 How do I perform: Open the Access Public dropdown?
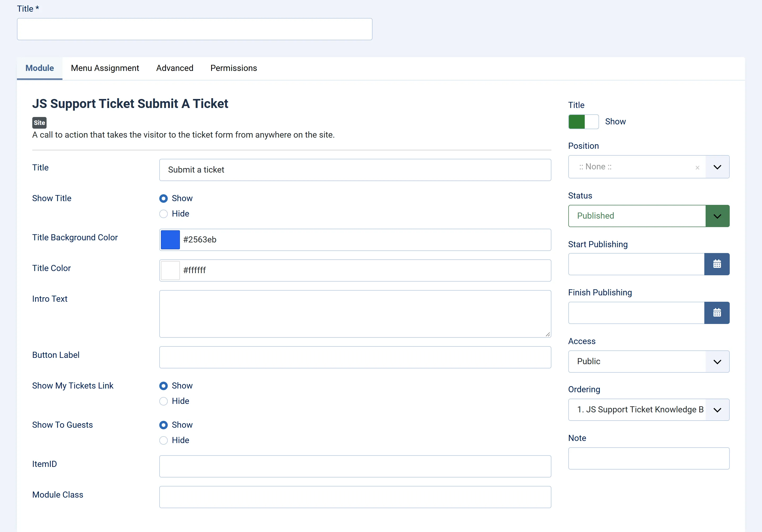(649, 361)
